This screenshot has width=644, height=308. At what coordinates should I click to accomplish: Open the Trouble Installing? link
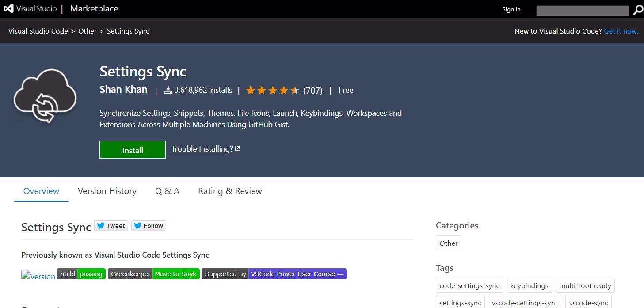206,149
